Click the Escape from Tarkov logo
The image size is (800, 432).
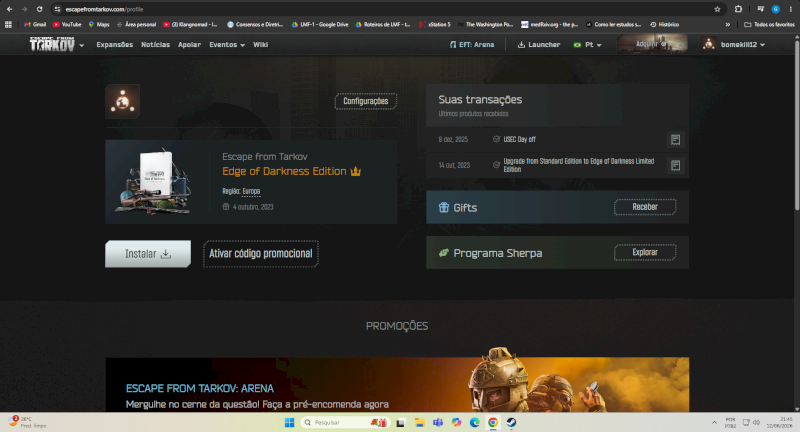52,44
